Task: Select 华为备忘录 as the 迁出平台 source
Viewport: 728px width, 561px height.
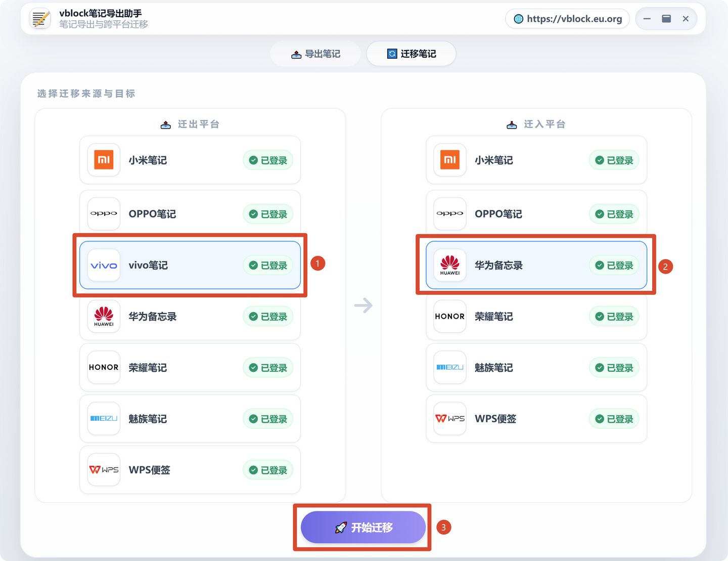Action: 190,316
